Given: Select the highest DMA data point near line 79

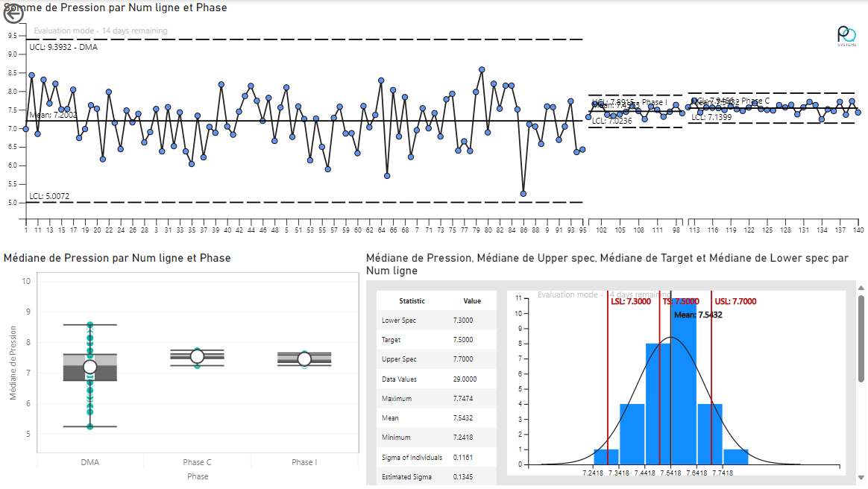Looking at the screenshot, I should [x=482, y=70].
